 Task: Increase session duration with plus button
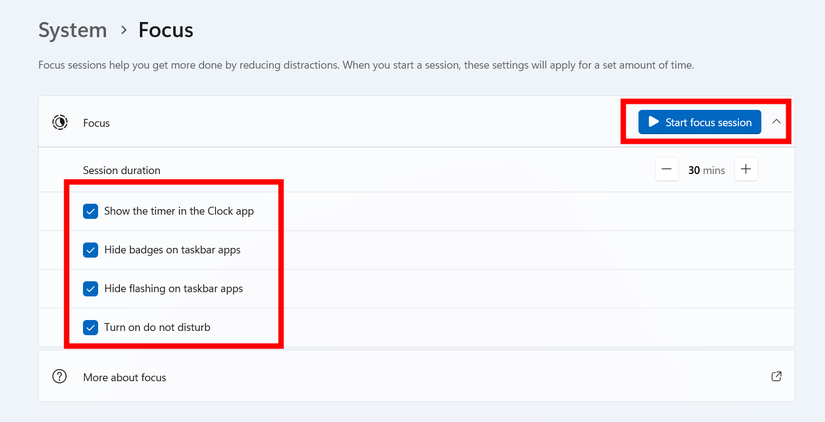point(746,169)
